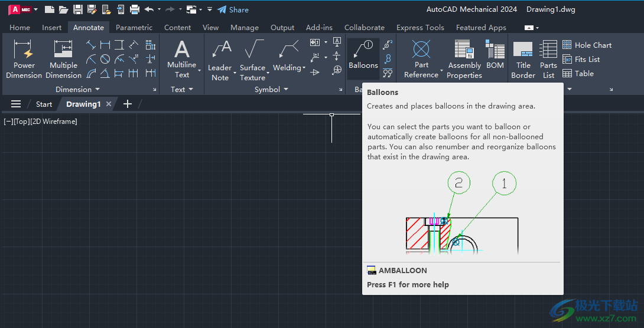The image size is (644, 328).
Task: Insert a Parts List
Action: (x=548, y=60)
